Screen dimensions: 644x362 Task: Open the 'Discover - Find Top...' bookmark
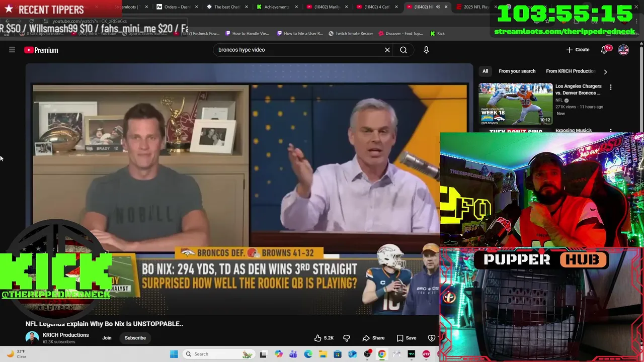coord(400,33)
